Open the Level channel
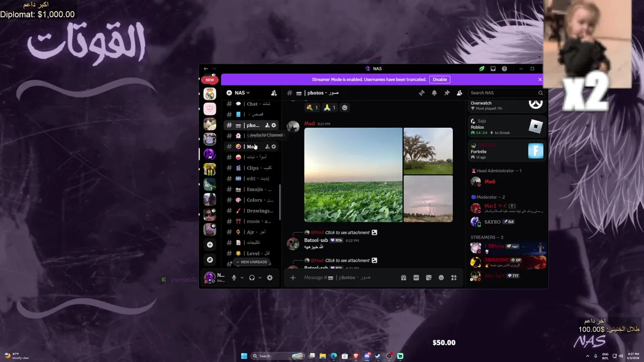Screen dimensions: 644x362 pos(252,253)
